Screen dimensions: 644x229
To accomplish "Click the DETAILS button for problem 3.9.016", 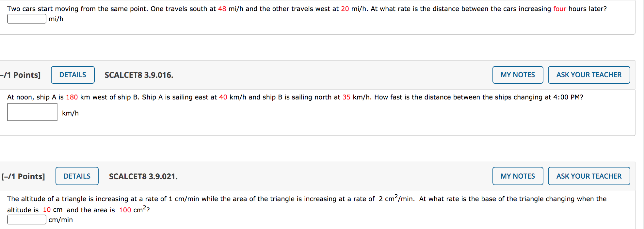I will [72, 75].
